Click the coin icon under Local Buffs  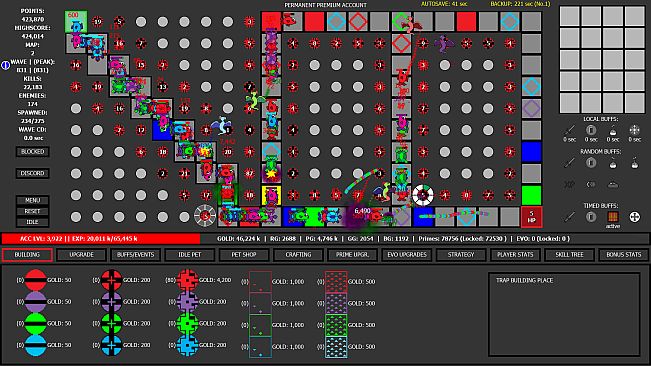[591, 130]
